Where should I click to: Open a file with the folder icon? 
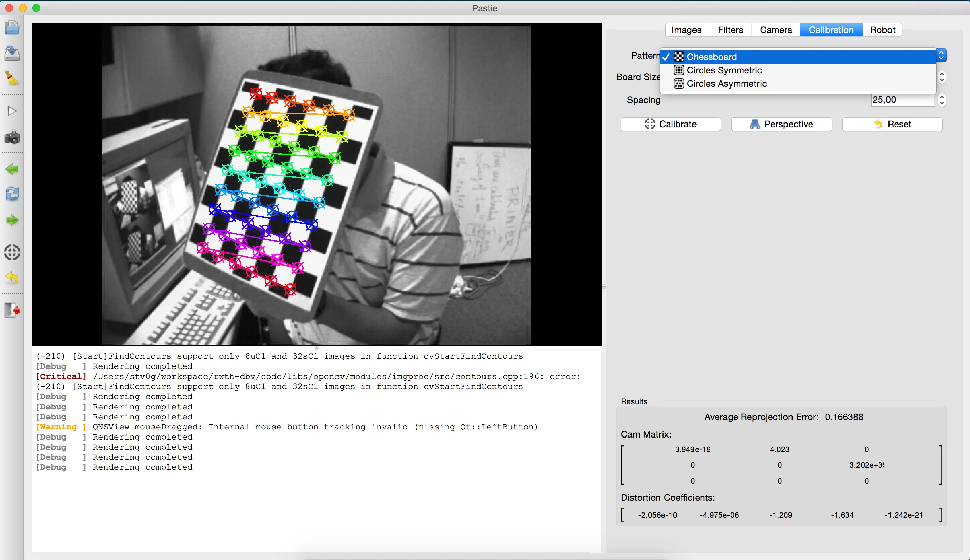pos(12,27)
